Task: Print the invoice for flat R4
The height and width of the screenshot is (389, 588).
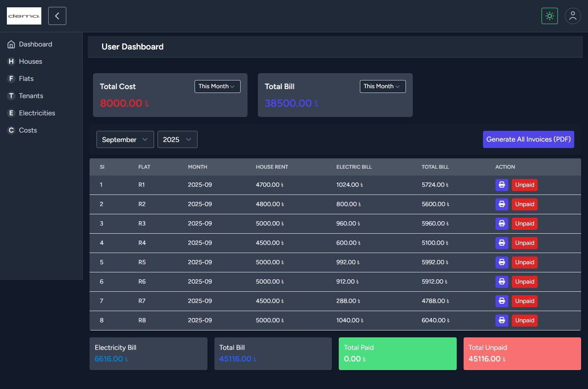Action: [501, 243]
